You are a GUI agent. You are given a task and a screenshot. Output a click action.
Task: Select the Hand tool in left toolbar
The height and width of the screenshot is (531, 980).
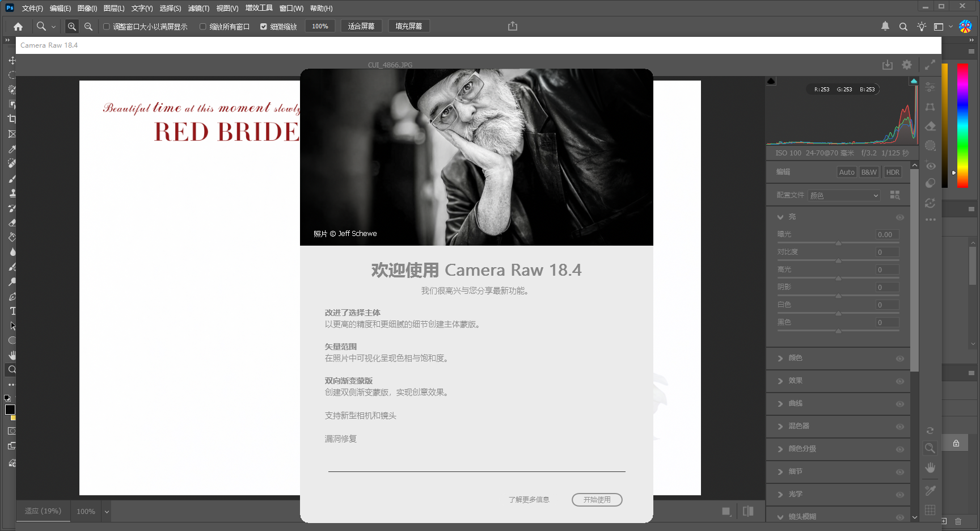(12, 355)
